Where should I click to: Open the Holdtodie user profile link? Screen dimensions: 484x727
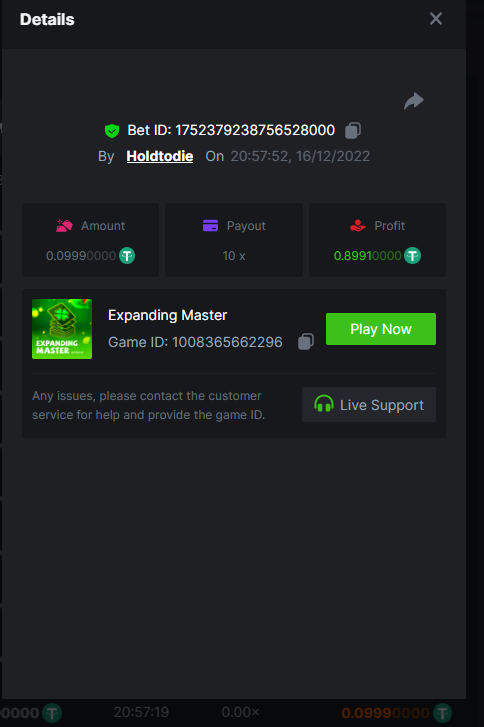click(159, 156)
